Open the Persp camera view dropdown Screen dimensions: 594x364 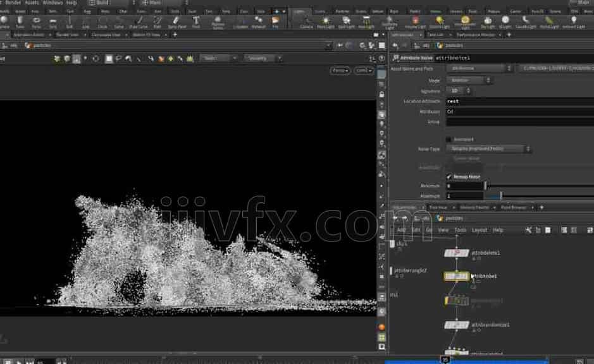coord(340,71)
